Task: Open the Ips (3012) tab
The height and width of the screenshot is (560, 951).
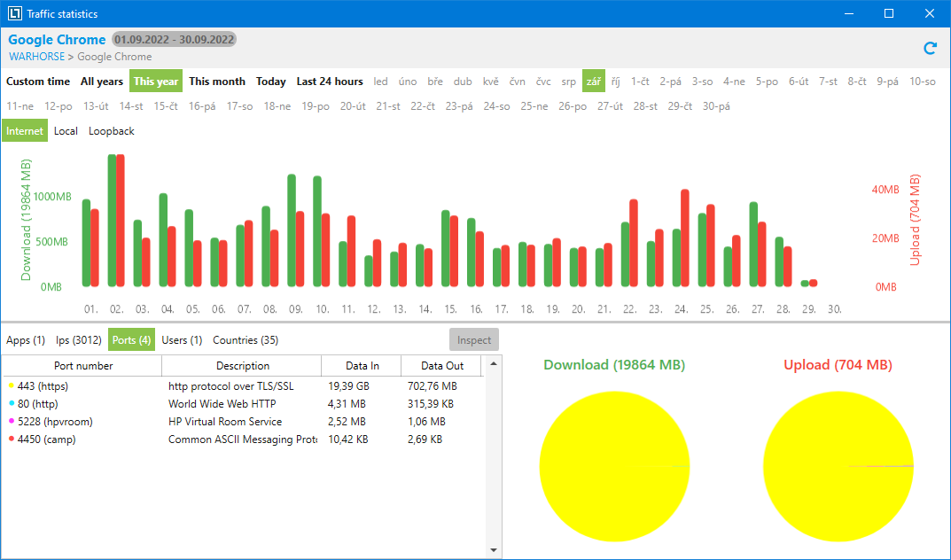Action: click(x=77, y=340)
